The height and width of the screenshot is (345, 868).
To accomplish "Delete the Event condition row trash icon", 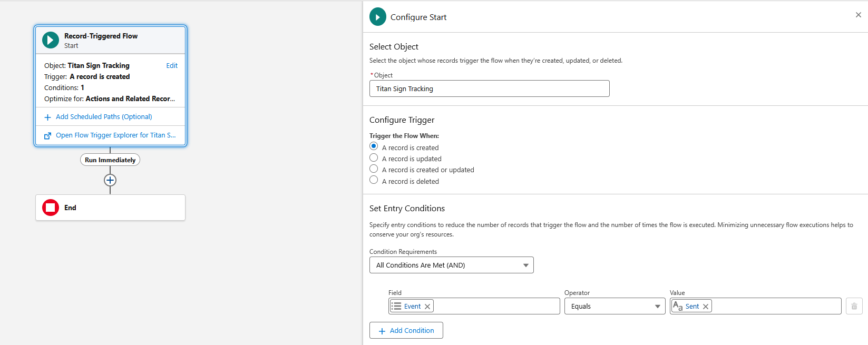I will pos(854,306).
